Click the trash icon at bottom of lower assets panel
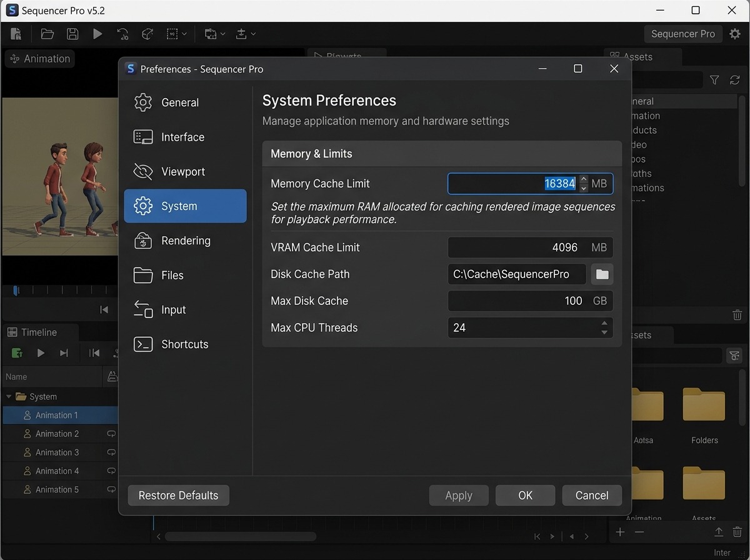Screen dimensions: 750x560 point(737,532)
